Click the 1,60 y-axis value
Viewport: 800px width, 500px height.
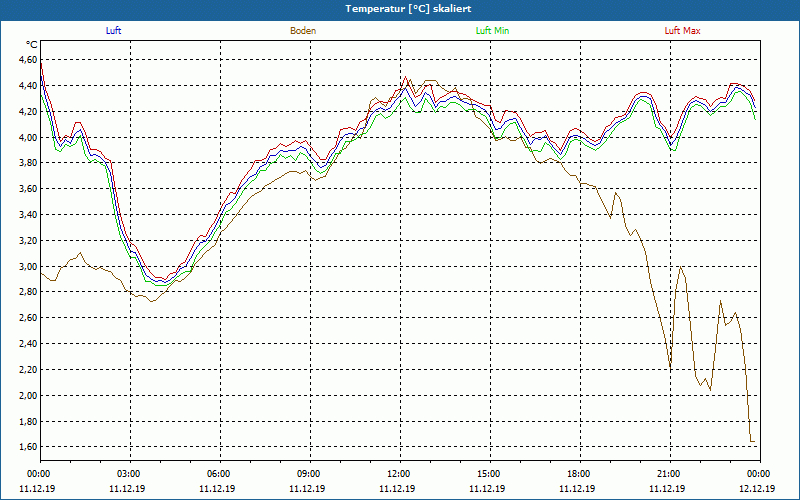click(x=28, y=447)
